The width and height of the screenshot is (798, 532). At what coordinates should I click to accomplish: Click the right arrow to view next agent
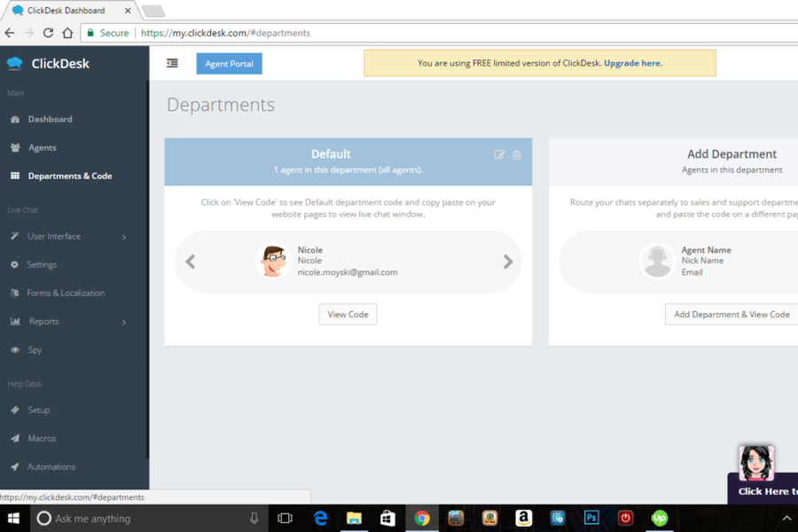click(507, 262)
